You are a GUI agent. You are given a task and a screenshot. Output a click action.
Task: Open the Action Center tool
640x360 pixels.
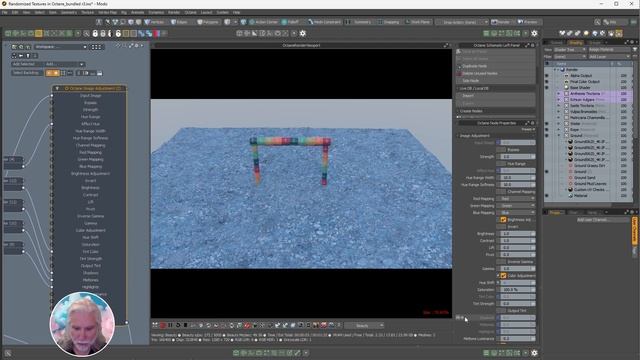264,22
